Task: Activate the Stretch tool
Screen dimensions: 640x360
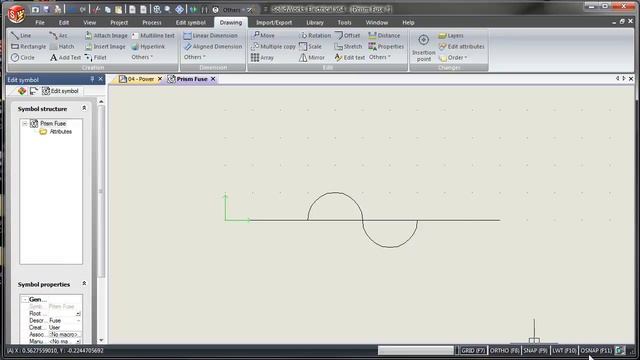Action: pos(348,47)
